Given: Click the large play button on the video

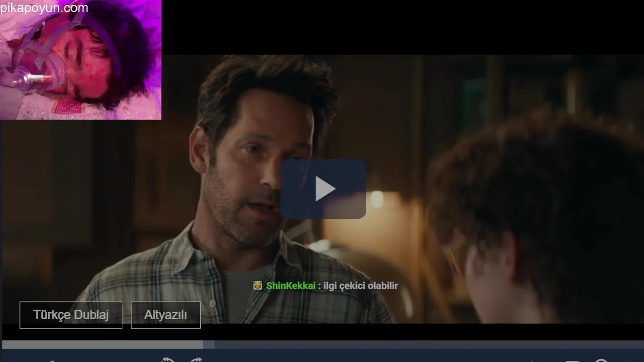Looking at the screenshot, I should (324, 189).
